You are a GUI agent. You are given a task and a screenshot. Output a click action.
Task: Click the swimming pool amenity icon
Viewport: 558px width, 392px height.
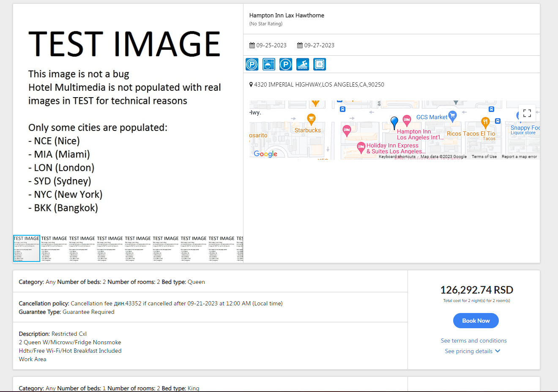303,64
